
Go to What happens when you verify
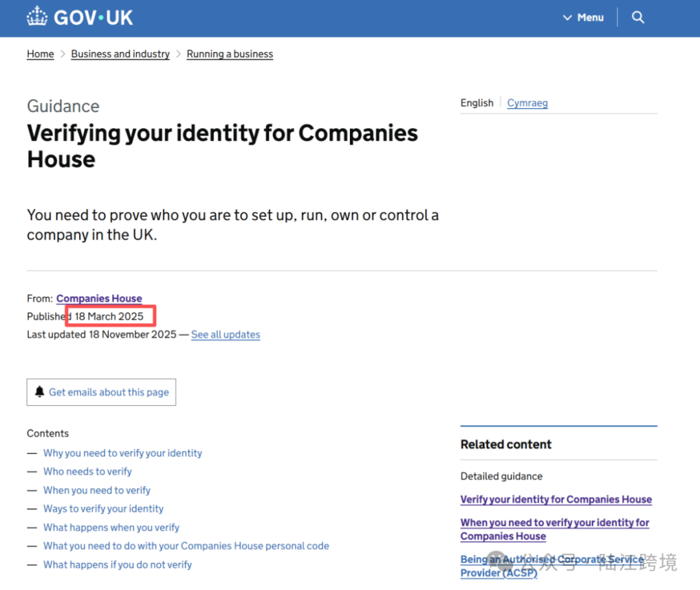(x=111, y=527)
